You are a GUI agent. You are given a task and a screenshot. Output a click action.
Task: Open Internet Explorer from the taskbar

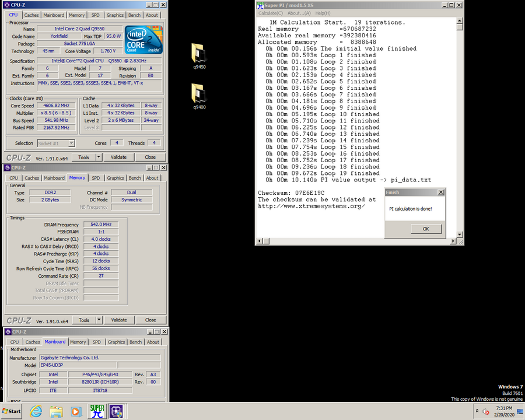pos(36,411)
